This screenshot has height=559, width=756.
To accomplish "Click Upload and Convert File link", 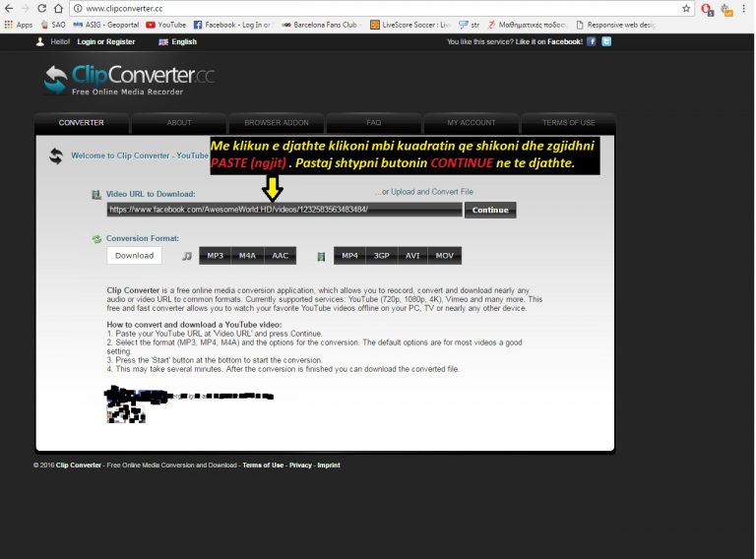I will pyautogui.click(x=432, y=192).
